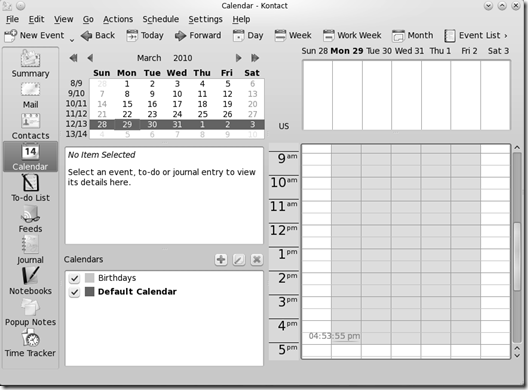This screenshot has width=528, height=390.
Task: Create a New Event from toolbar
Action: click(x=34, y=35)
